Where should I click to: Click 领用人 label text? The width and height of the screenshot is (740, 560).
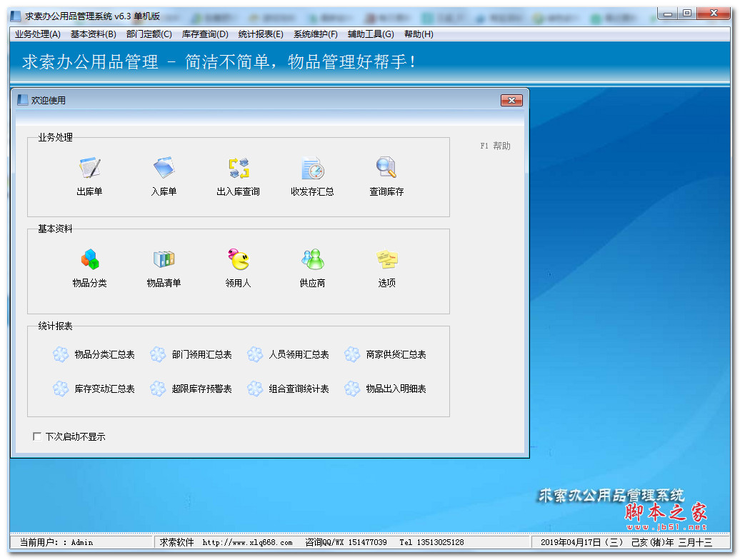tap(239, 283)
